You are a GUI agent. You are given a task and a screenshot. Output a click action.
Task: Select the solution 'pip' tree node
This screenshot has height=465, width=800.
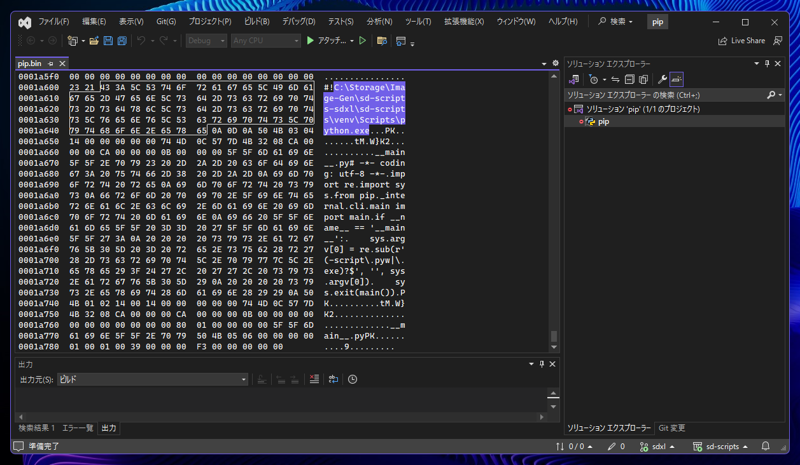point(642,109)
